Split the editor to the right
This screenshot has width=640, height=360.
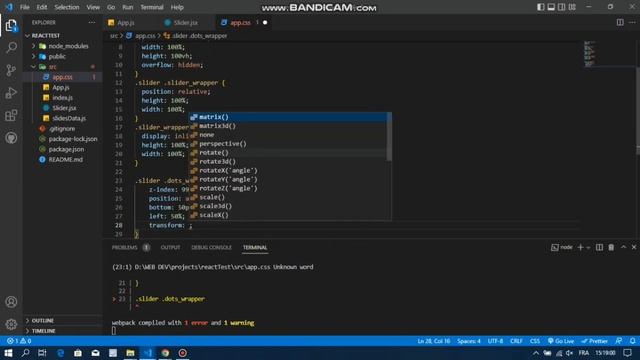click(620, 22)
